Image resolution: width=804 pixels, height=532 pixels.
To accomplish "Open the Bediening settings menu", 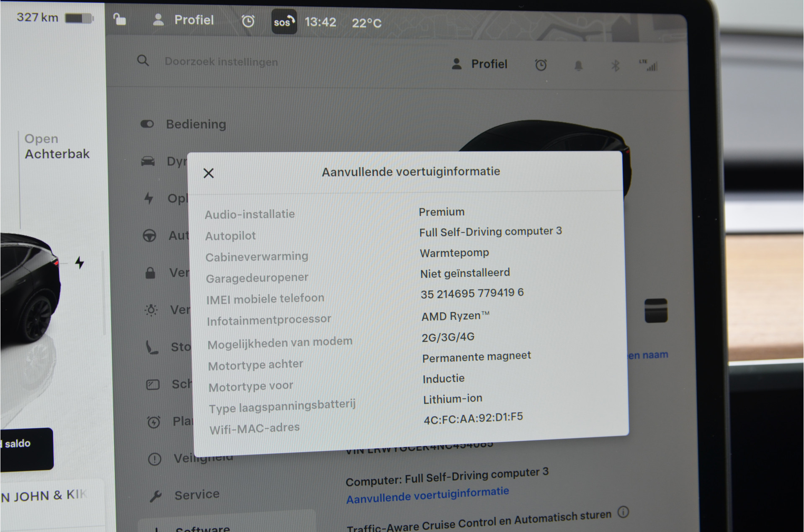I will (183, 124).
